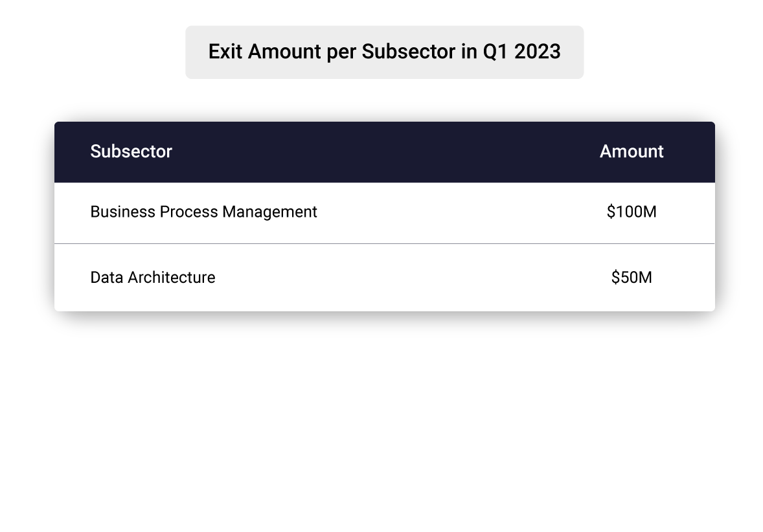
Task: Click 'Q1 2023' in the title
Action: [x=521, y=52]
